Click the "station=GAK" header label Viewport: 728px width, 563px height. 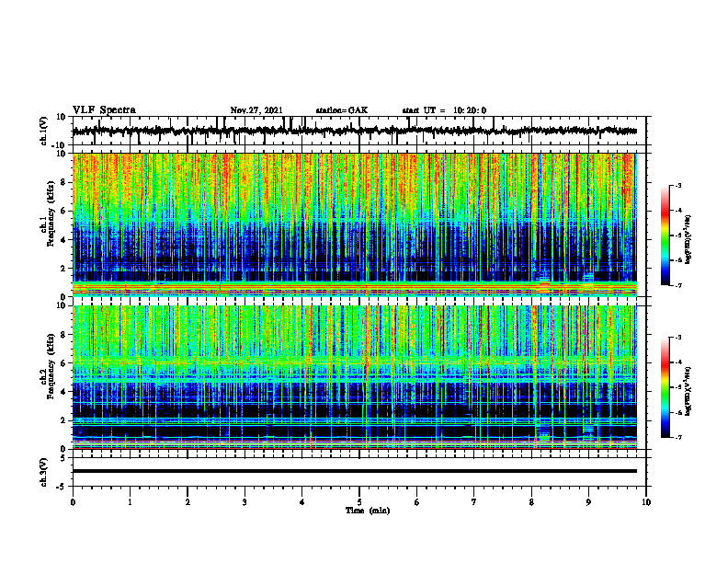(x=342, y=110)
